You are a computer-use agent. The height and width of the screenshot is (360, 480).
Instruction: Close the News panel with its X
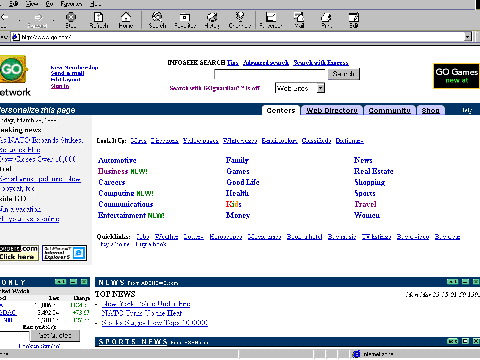click(x=476, y=282)
